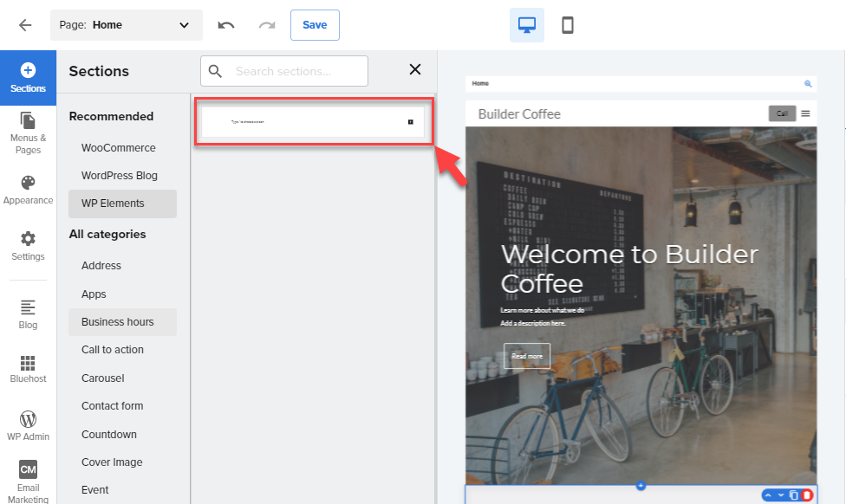The width and height of the screenshot is (846, 504).
Task: Add a section with the blue plus
Action: (641, 486)
